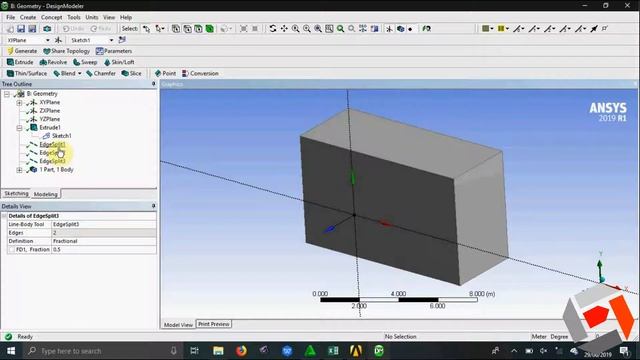Image resolution: width=640 pixels, height=360 pixels.
Task: Switch to the Sketching tab
Action: point(16,193)
